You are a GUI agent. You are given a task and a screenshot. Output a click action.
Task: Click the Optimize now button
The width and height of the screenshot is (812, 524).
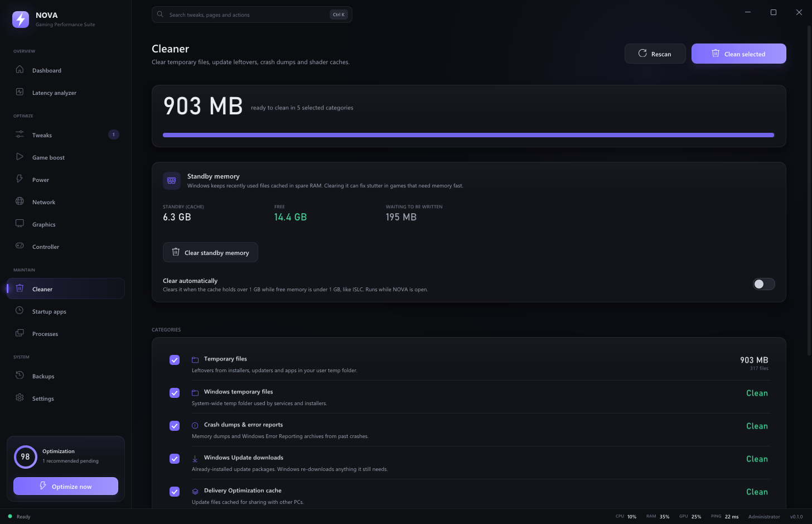pyautogui.click(x=66, y=486)
